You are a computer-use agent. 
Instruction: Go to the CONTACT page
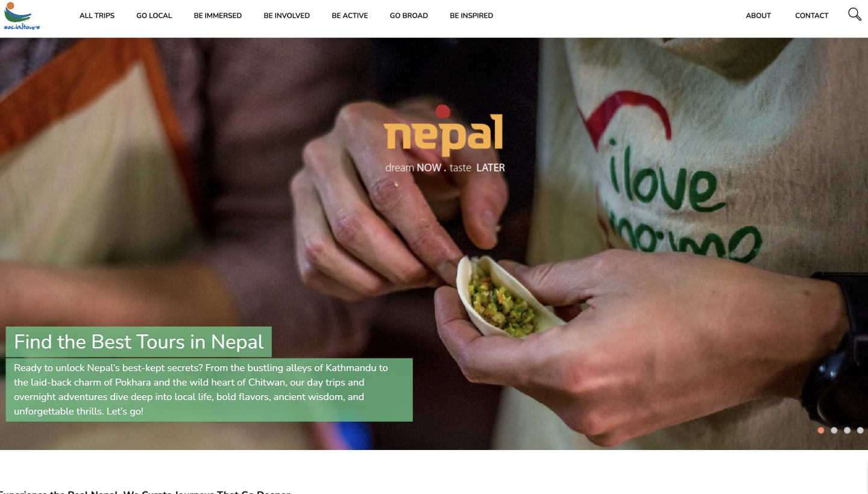point(812,16)
